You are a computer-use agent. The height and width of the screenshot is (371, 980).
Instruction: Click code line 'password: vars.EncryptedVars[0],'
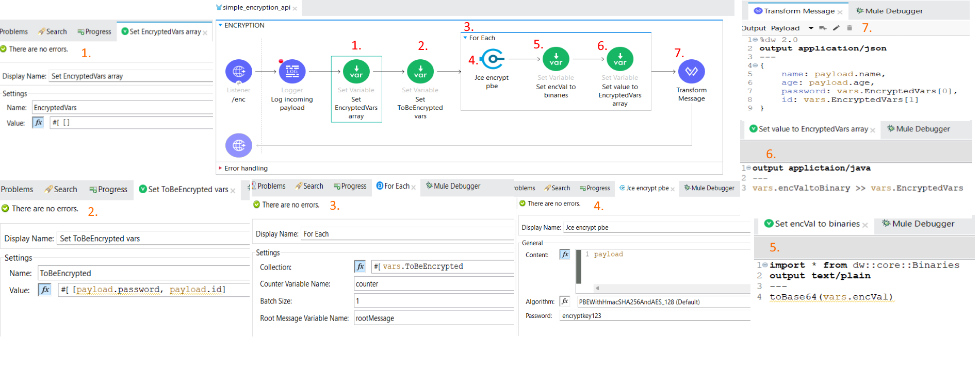(869, 91)
